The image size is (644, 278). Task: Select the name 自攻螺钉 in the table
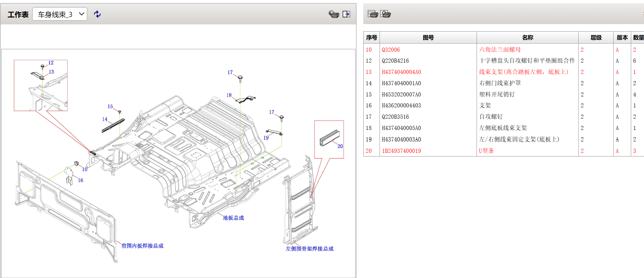491,116
